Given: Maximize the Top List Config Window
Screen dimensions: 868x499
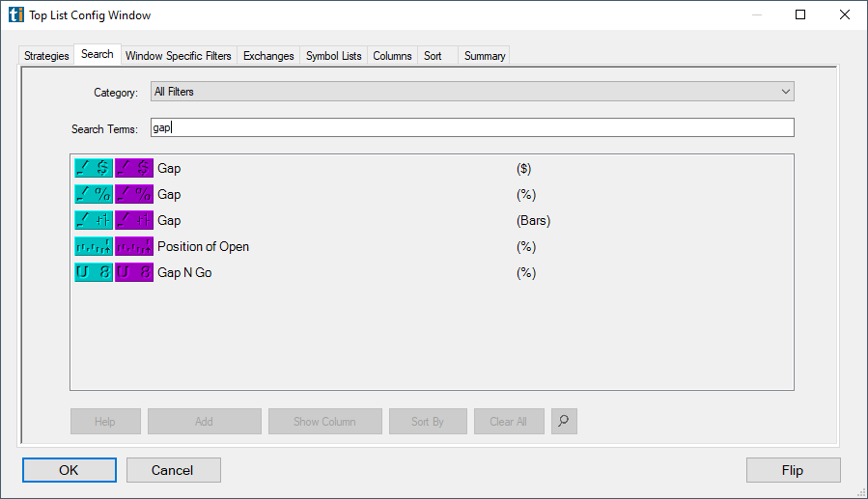Looking at the screenshot, I should [x=800, y=14].
